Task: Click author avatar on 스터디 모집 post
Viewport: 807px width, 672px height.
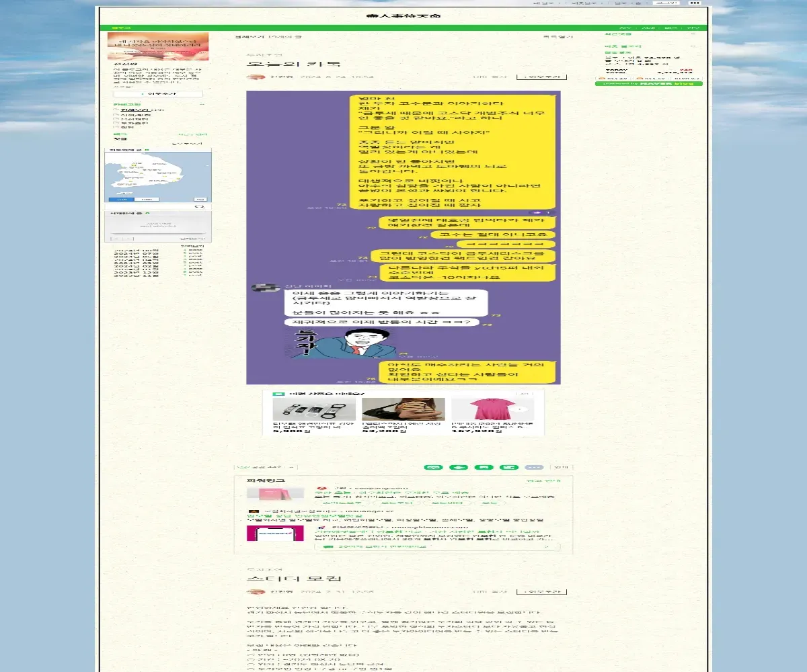Action: click(x=254, y=591)
